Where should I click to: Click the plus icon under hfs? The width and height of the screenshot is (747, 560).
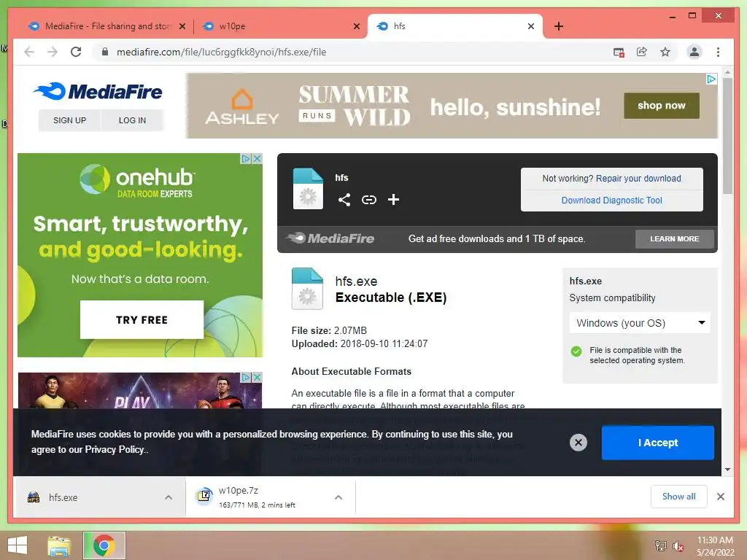(x=393, y=200)
